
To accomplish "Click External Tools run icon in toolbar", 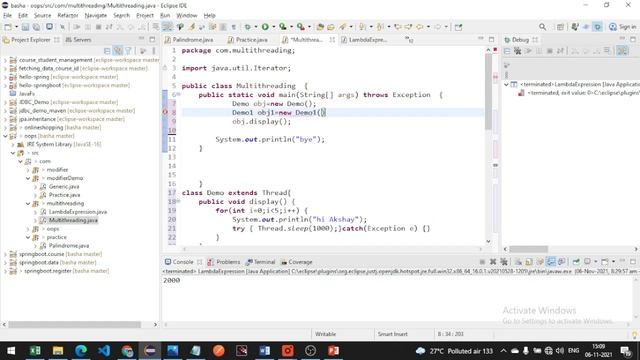I will coord(301,27).
